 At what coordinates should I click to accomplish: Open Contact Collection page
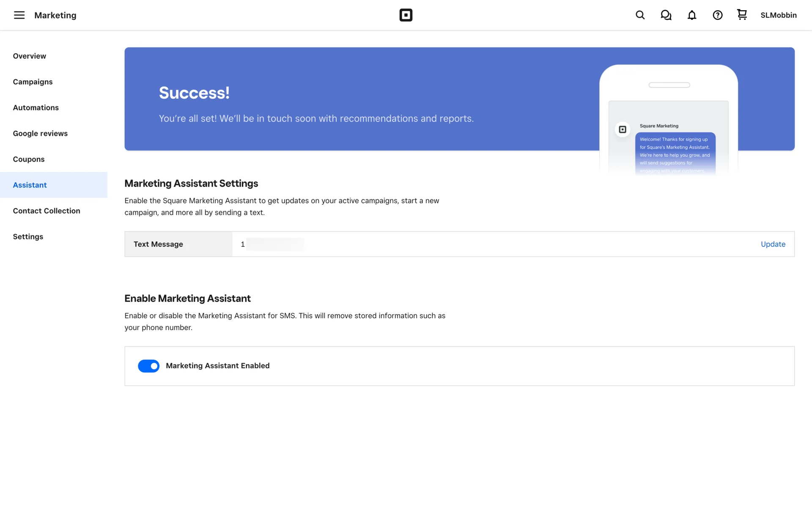(47, 211)
